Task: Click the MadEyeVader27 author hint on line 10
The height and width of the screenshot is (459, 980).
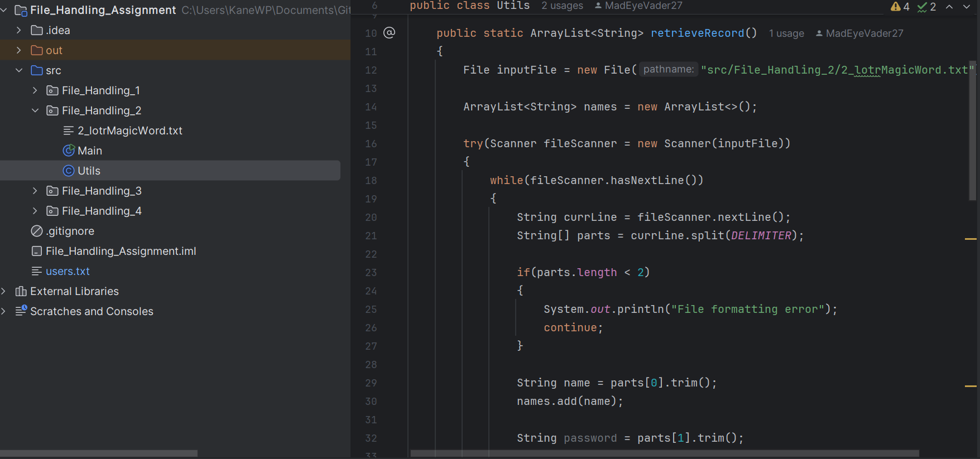Action: tap(864, 33)
